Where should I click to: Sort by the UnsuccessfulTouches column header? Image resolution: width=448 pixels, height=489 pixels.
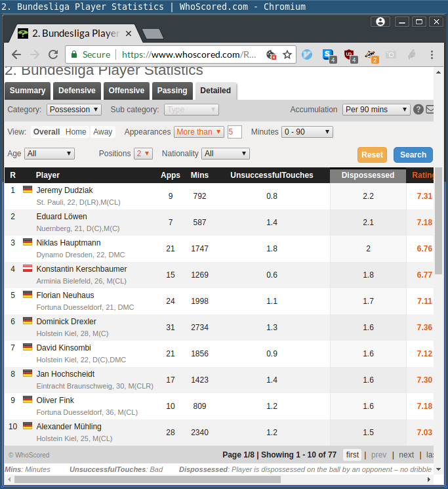click(x=272, y=175)
